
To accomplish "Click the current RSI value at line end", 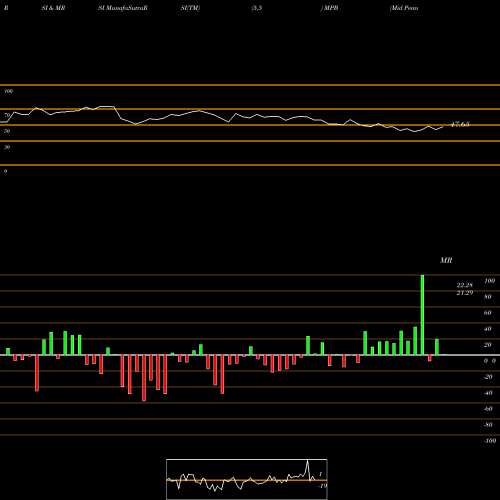I will coord(460,125).
